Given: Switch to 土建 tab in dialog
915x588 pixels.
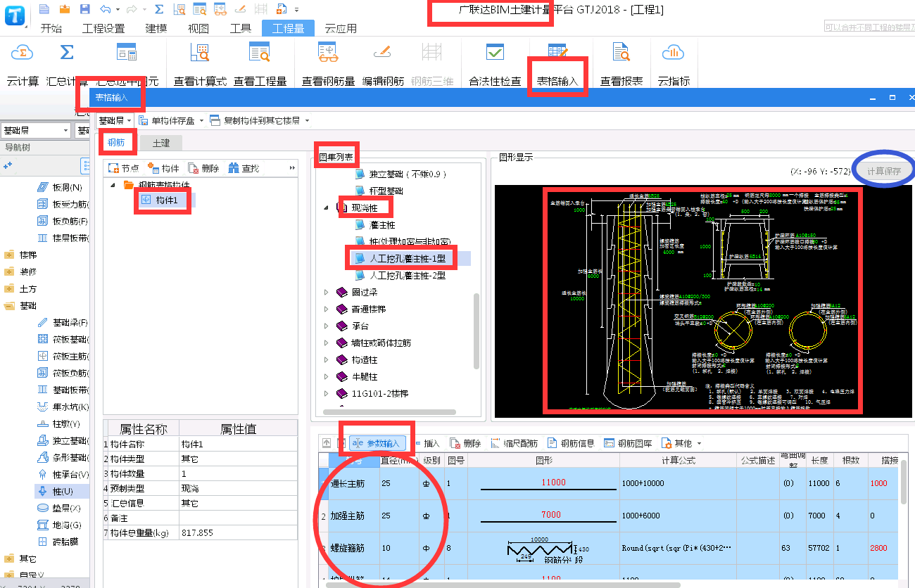Looking at the screenshot, I should pyautogui.click(x=161, y=143).
